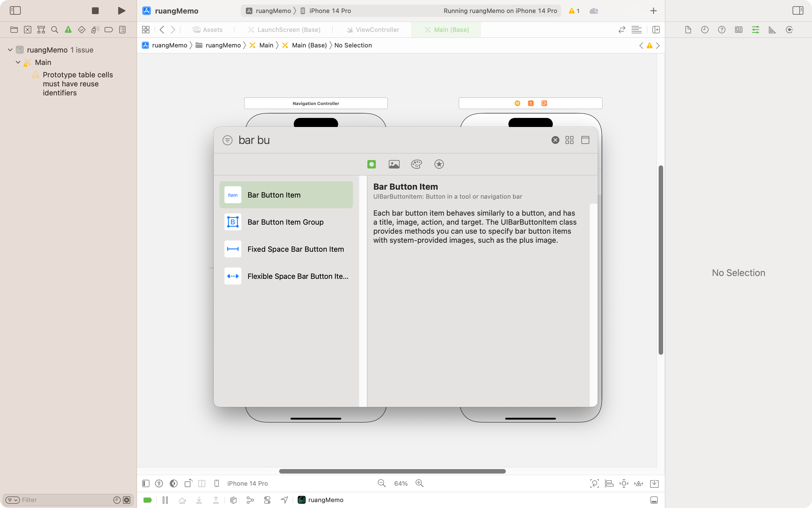The width and height of the screenshot is (812, 508).
Task: Open the Source Control navigator
Action: (28, 30)
